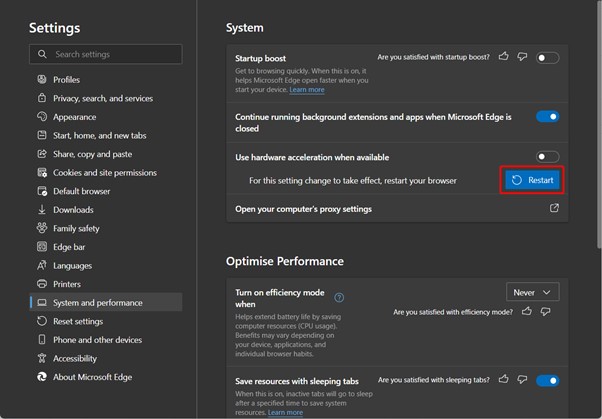
Task: Turn off background extensions and apps toggle
Action: pos(547,116)
